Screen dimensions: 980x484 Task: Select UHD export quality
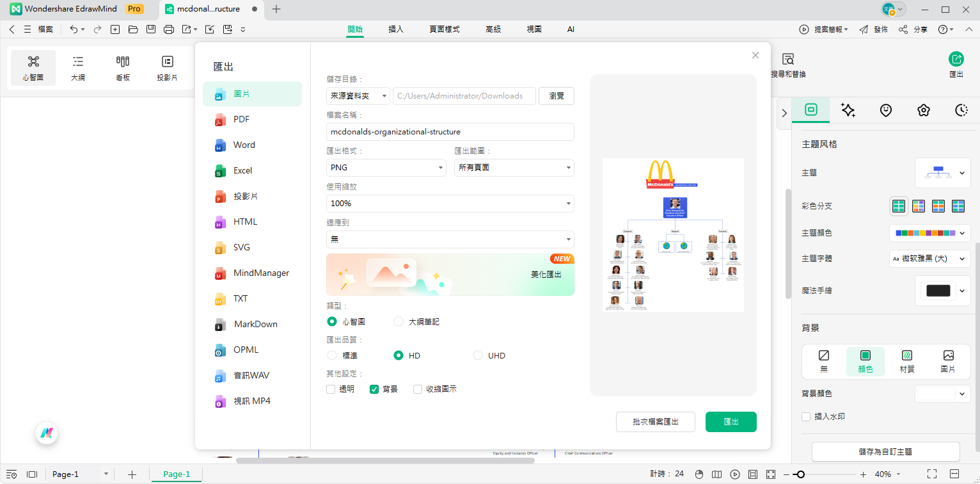pyautogui.click(x=478, y=356)
